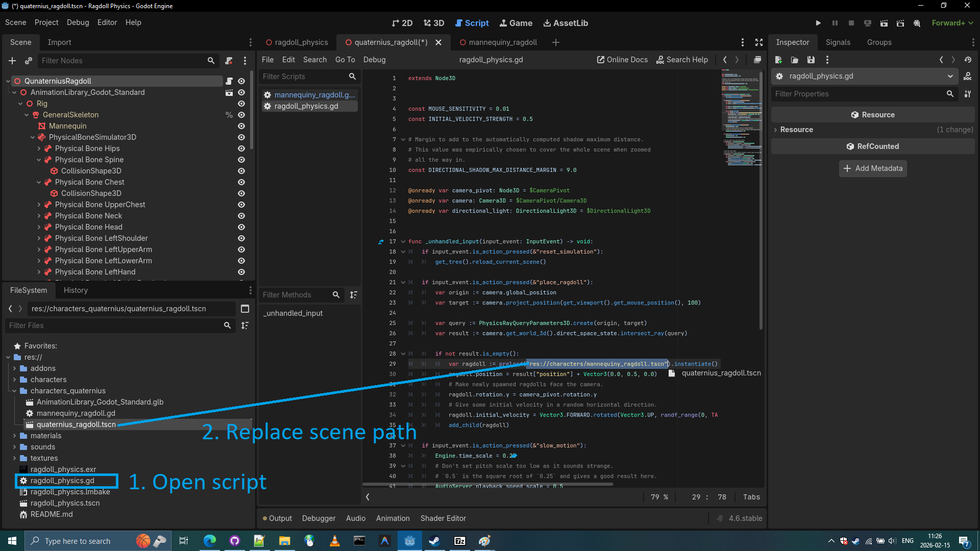The height and width of the screenshot is (551, 980).
Task: Expand Physical Bone Hips tree node
Action: point(39,148)
